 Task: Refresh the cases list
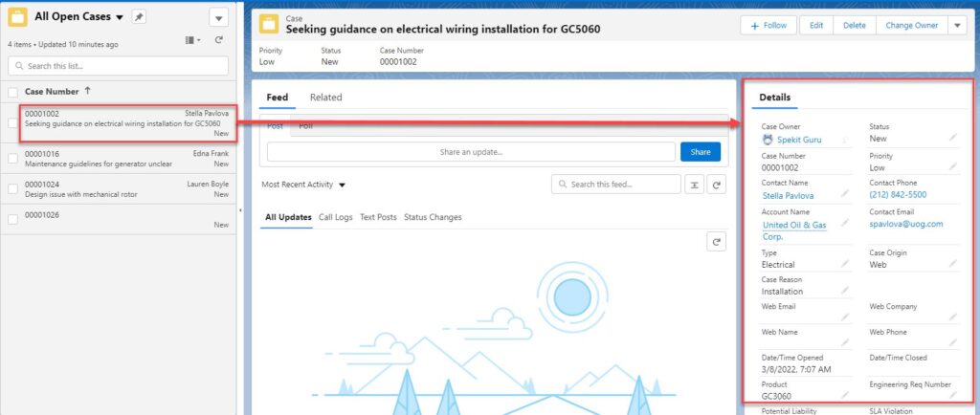click(219, 40)
